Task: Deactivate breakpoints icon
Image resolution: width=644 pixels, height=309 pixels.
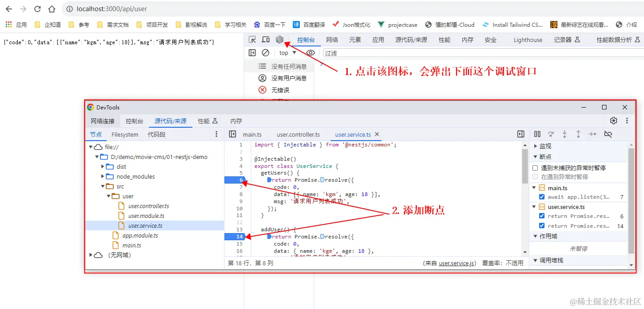Action: point(608,134)
